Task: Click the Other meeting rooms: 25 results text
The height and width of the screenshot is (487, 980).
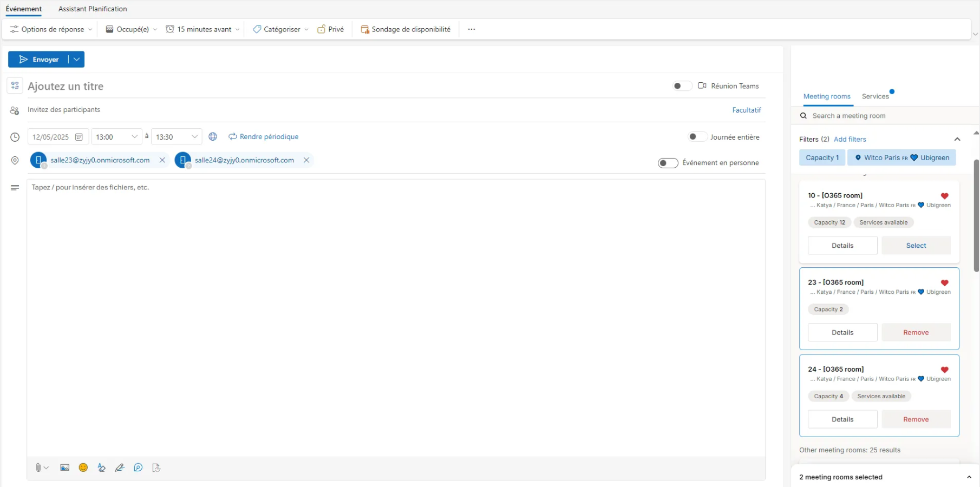Action: (850, 450)
